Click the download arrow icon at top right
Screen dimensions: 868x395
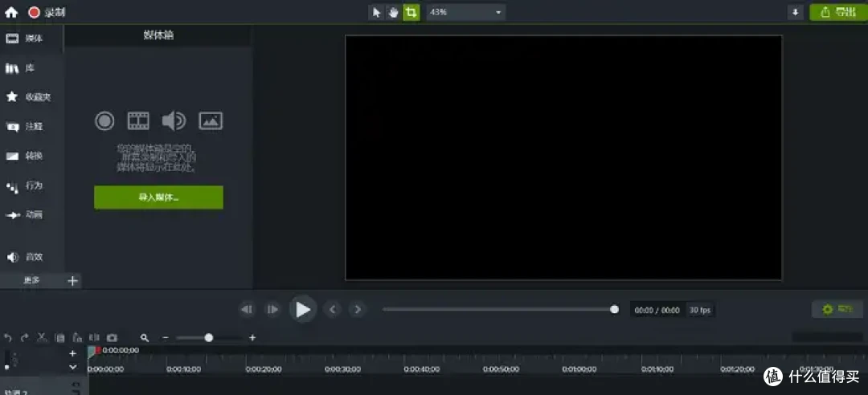(796, 12)
